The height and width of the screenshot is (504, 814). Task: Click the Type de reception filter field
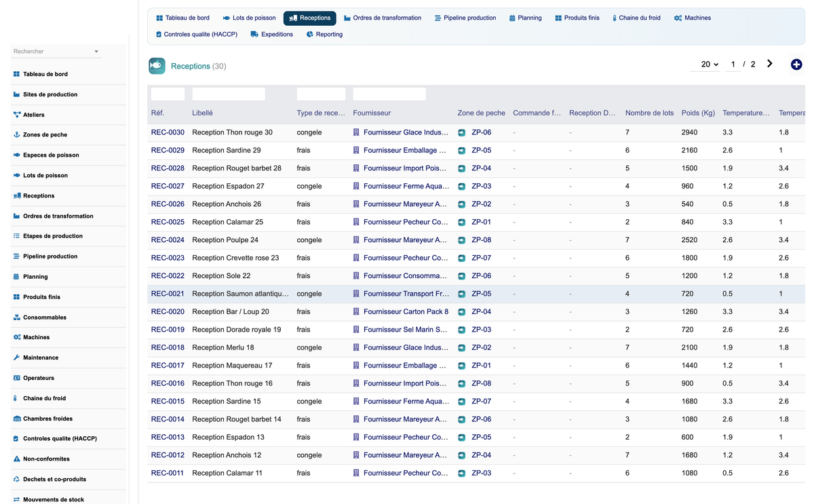[x=321, y=94]
